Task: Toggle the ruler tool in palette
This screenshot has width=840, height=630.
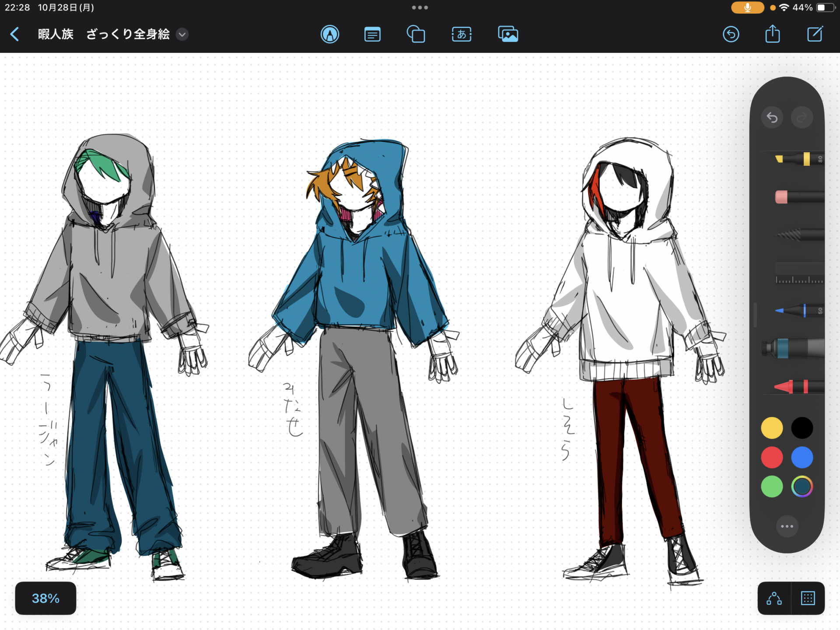Action: point(798,273)
